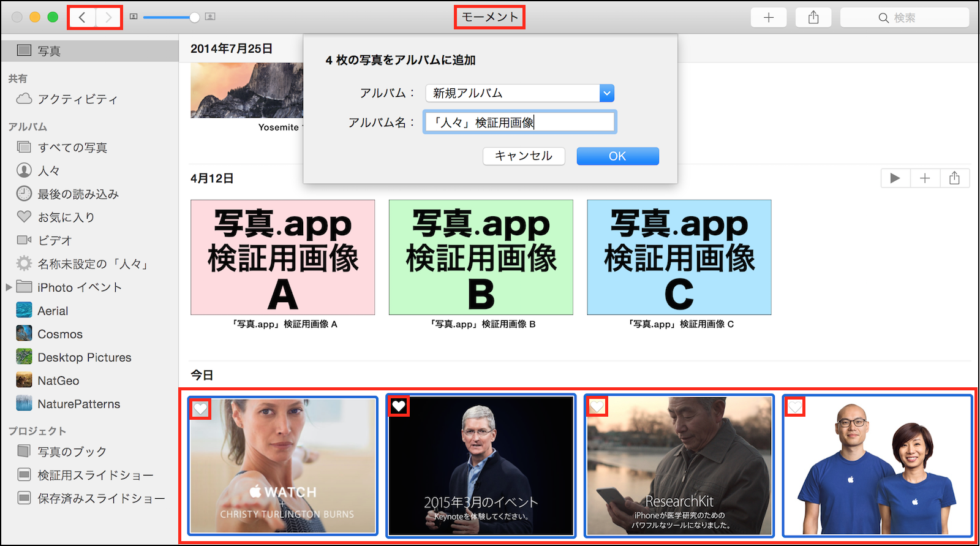The width and height of the screenshot is (980, 546).
Task: Select the 検証用画像 B thumbnail
Action: point(481,257)
